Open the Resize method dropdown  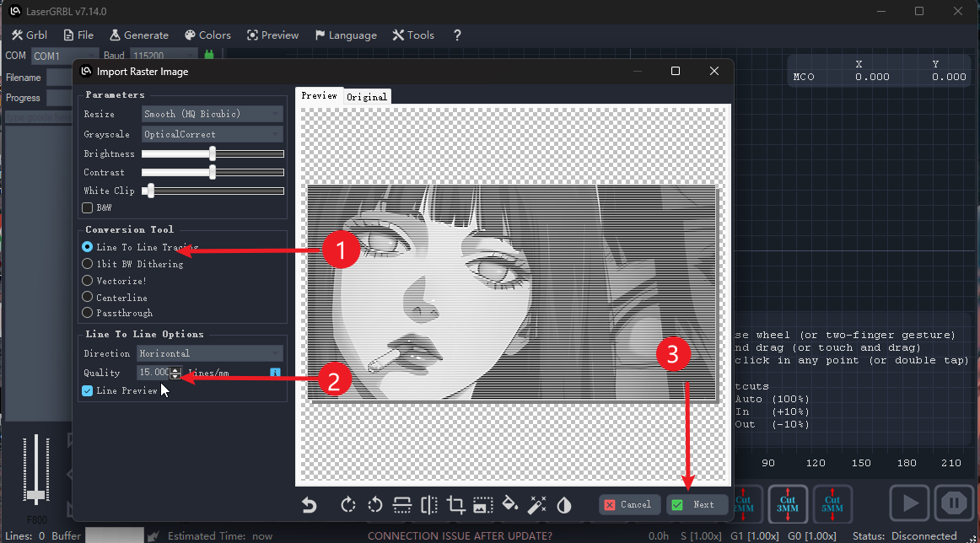coord(213,114)
